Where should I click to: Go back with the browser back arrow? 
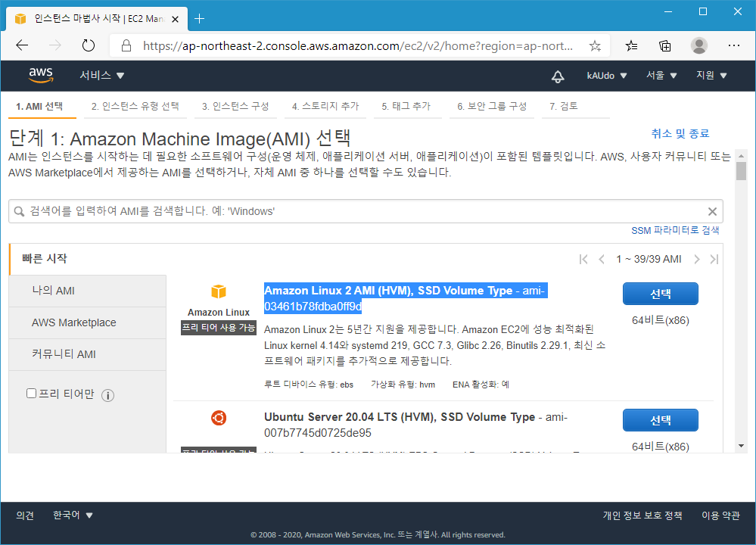(22, 46)
